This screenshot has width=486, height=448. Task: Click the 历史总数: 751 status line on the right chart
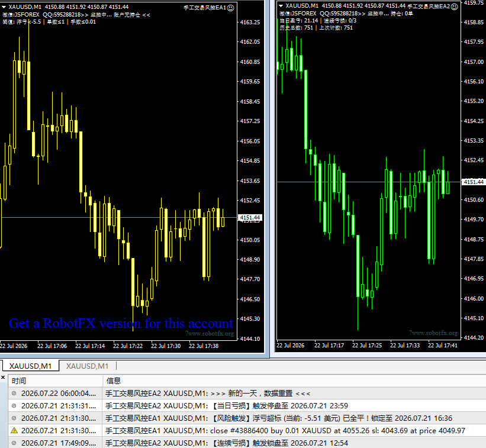point(316,28)
